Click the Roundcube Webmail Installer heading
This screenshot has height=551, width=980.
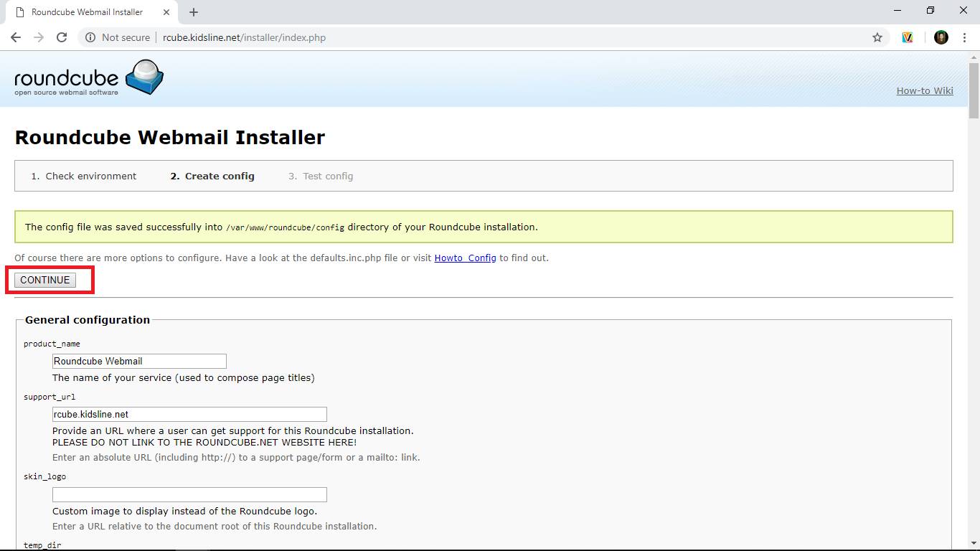(170, 137)
